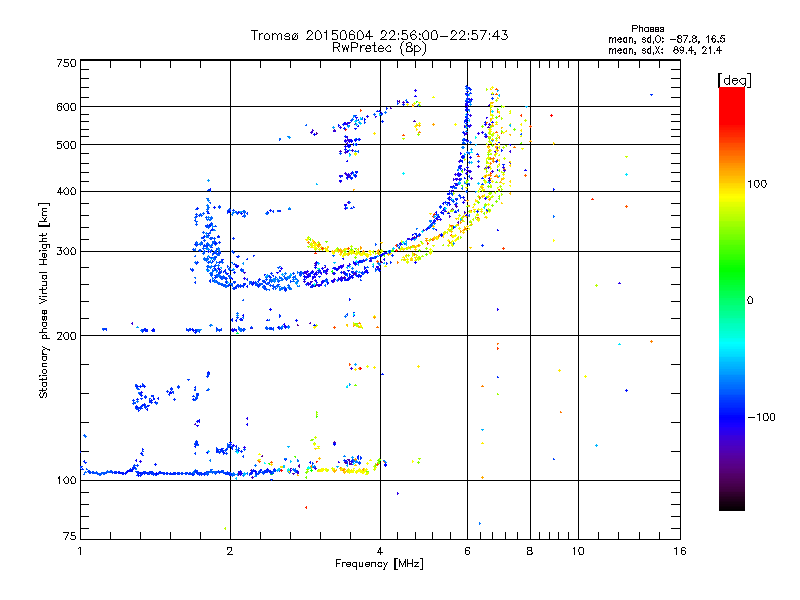Click the 'Phases' header label
This screenshot has width=800, height=600.
click(647, 29)
